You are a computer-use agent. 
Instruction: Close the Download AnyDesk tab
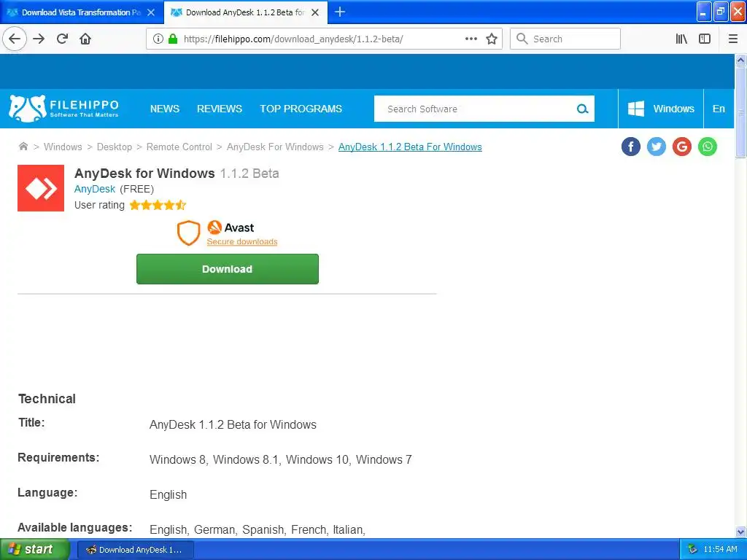click(x=315, y=12)
